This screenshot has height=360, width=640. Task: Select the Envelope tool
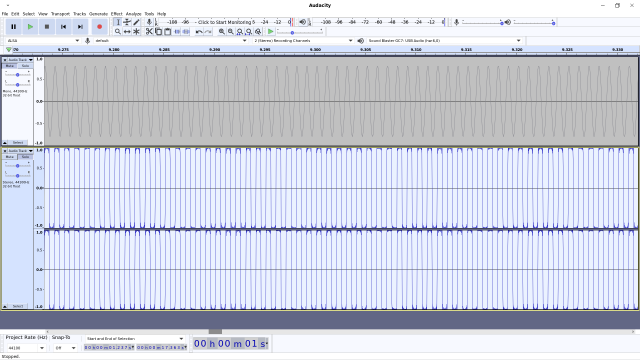(127, 22)
